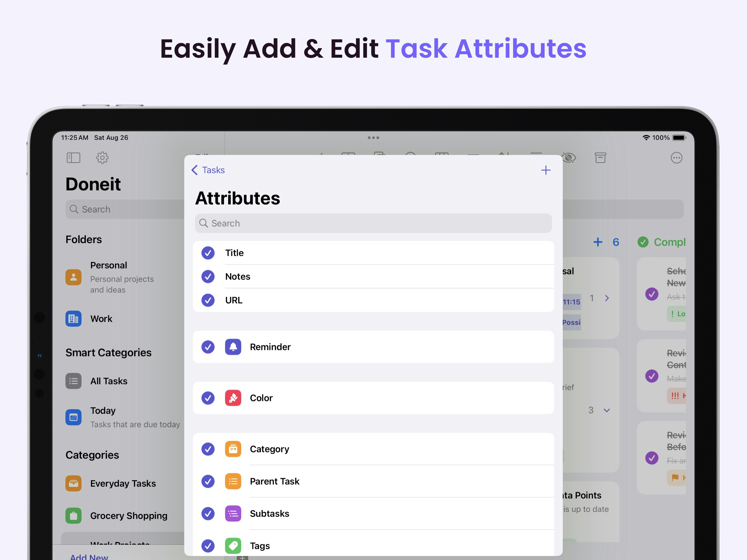Select the Reminder bell icon

coord(233,347)
